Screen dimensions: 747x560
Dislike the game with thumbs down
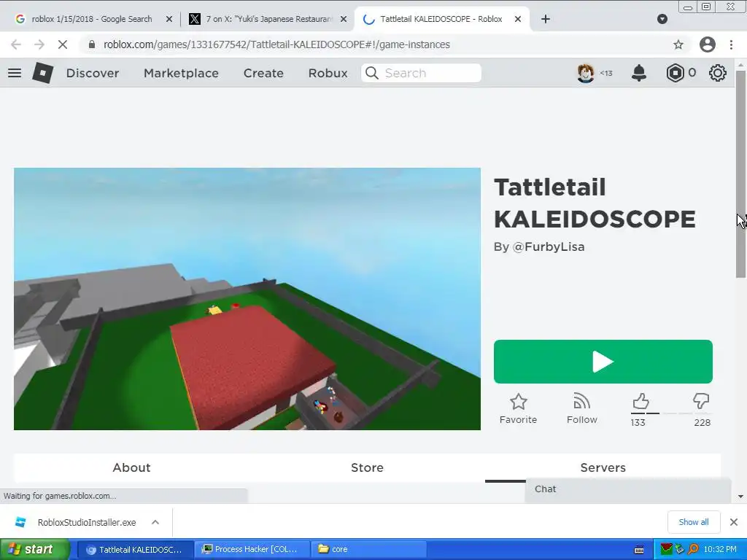pos(701,402)
